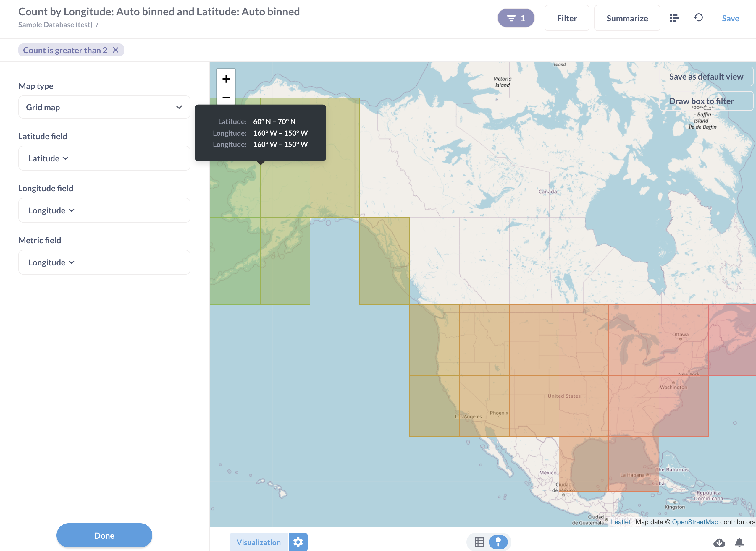Open the Summarize panel
This screenshot has width=756, height=551.
pyautogui.click(x=627, y=18)
